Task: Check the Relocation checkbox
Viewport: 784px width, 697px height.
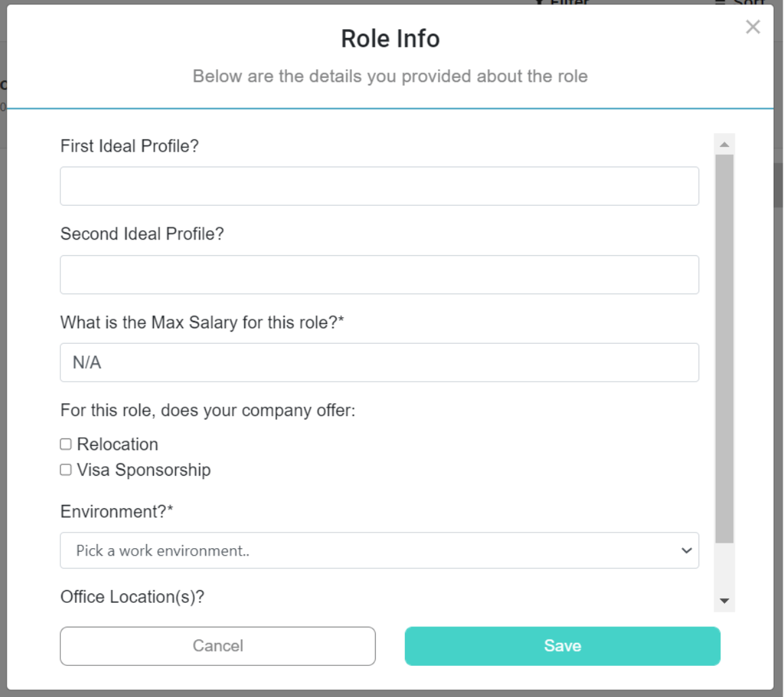Action: 65,444
